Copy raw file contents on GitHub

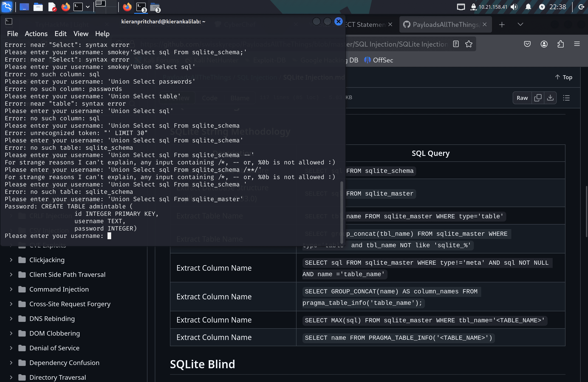tap(538, 98)
